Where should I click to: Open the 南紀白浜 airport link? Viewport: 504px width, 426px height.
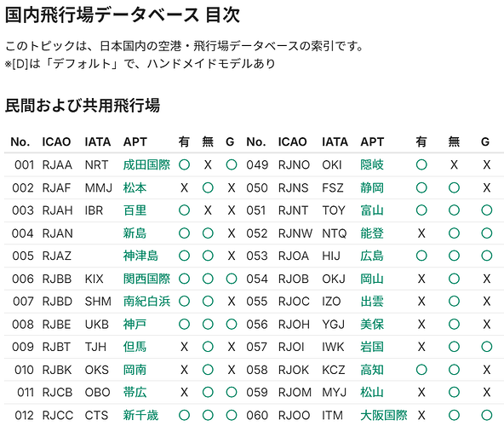tap(146, 302)
